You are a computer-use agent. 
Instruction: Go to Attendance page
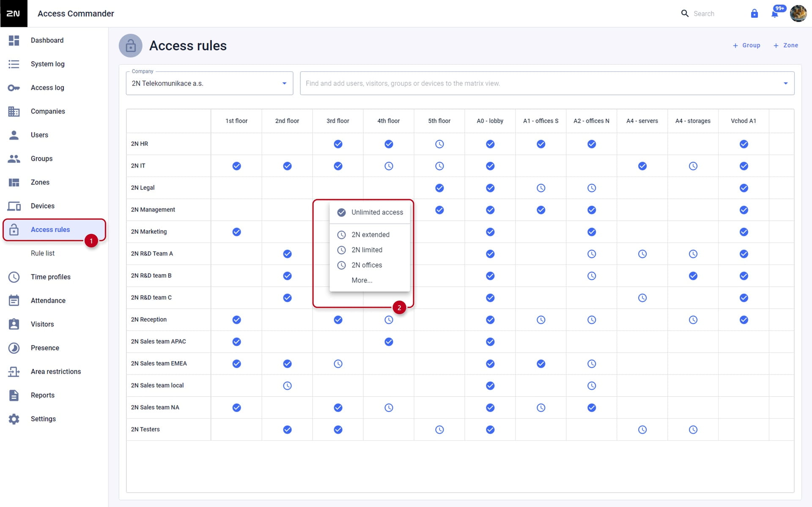click(48, 301)
